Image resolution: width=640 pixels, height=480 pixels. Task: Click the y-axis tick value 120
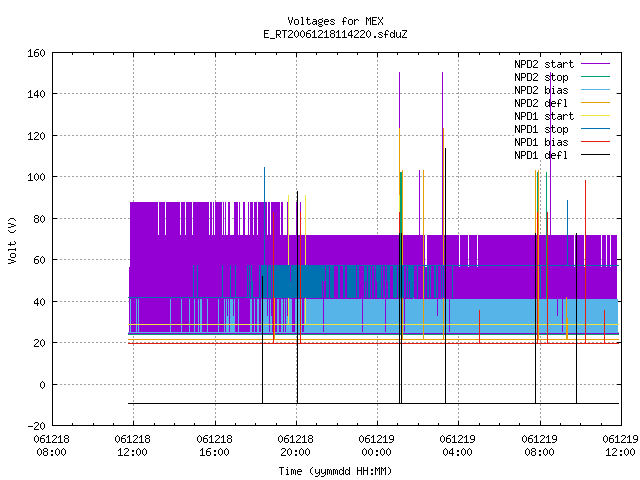tap(36, 136)
